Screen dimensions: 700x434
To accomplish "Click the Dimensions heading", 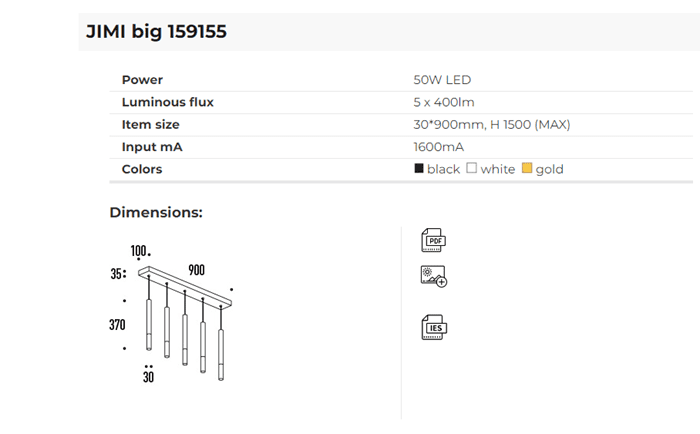I will (156, 213).
